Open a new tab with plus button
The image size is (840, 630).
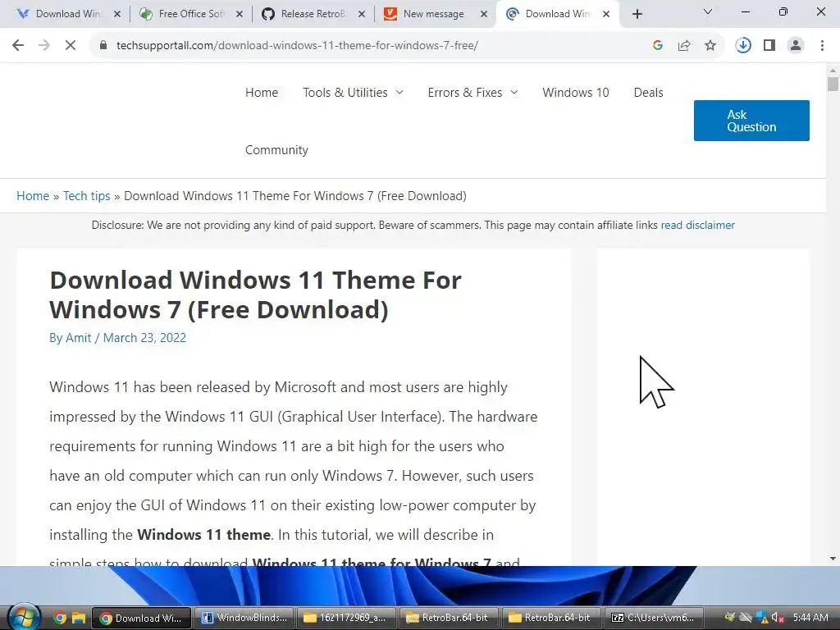(x=637, y=14)
